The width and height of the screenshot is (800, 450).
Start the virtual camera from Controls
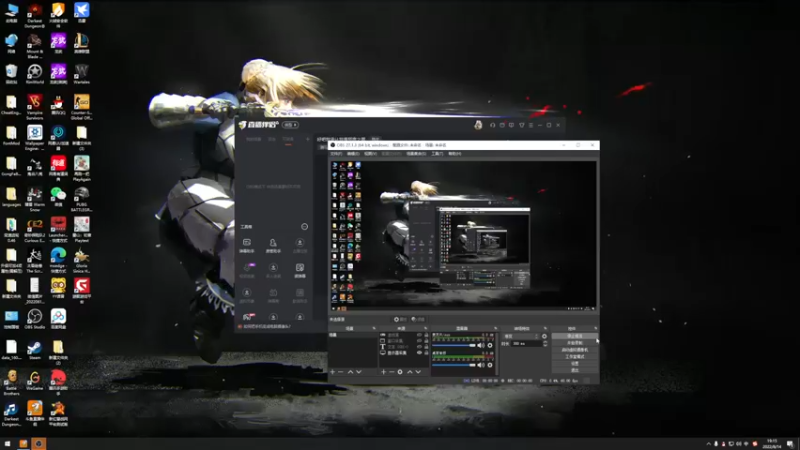[x=575, y=349]
